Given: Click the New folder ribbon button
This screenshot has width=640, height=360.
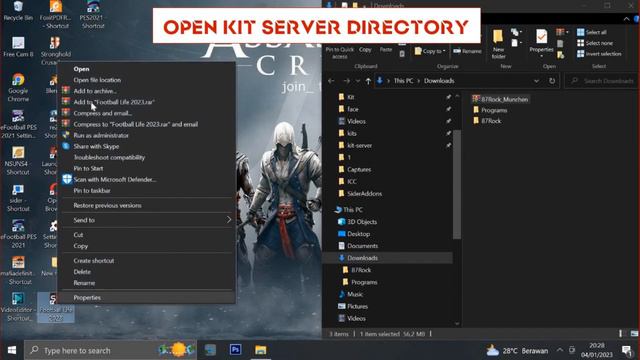Looking at the screenshot, I should (498, 44).
